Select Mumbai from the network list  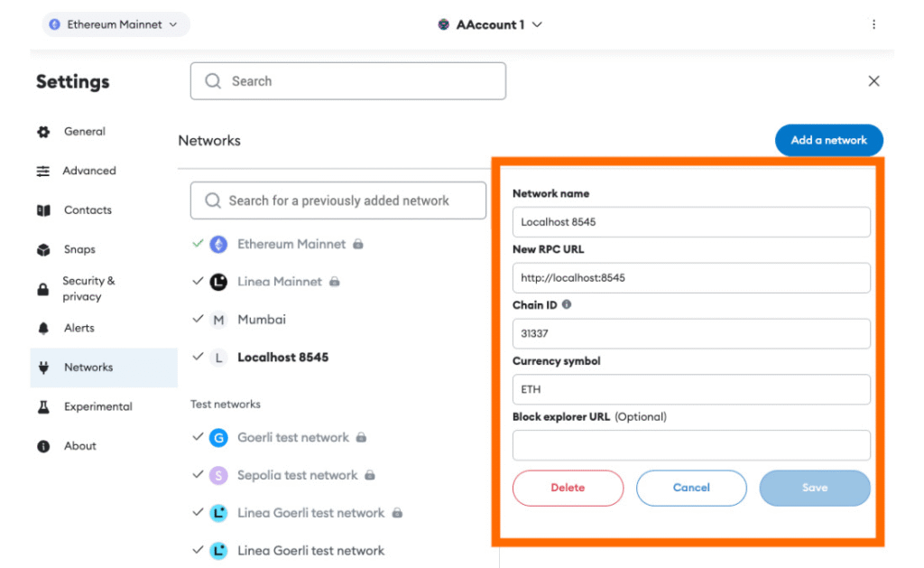click(261, 320)
